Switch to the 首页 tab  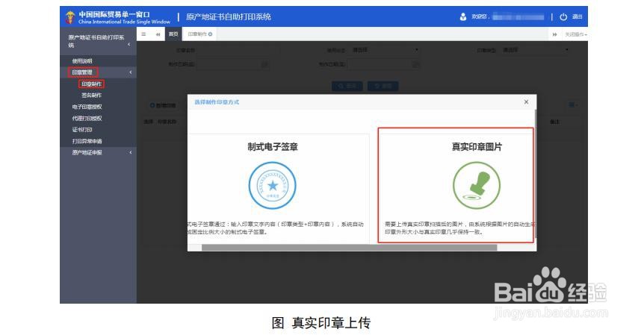coord(173,34)
